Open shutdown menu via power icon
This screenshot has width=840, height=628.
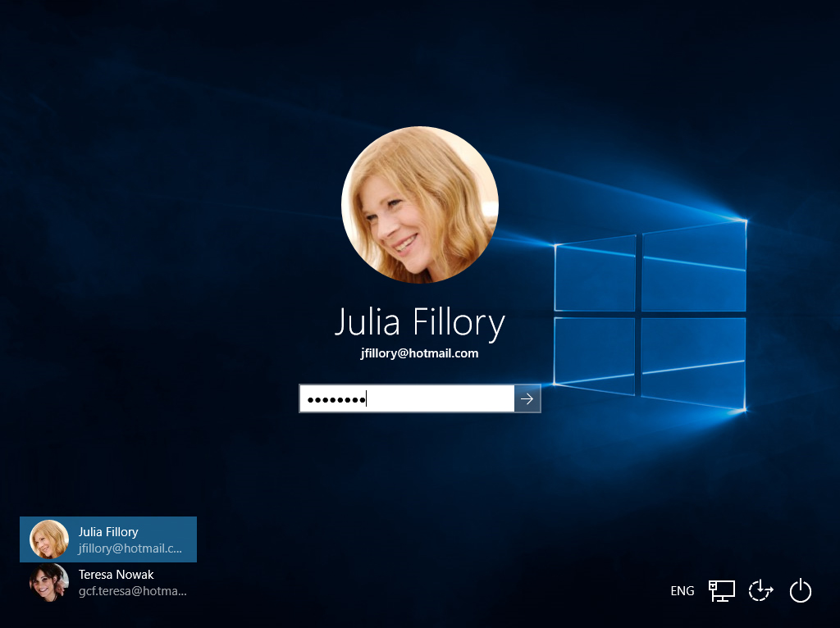click(799, 590)
